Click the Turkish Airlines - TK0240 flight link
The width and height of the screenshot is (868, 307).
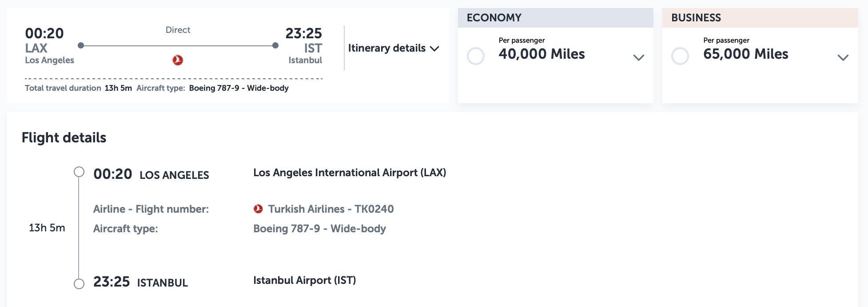(x=330, y=209)
